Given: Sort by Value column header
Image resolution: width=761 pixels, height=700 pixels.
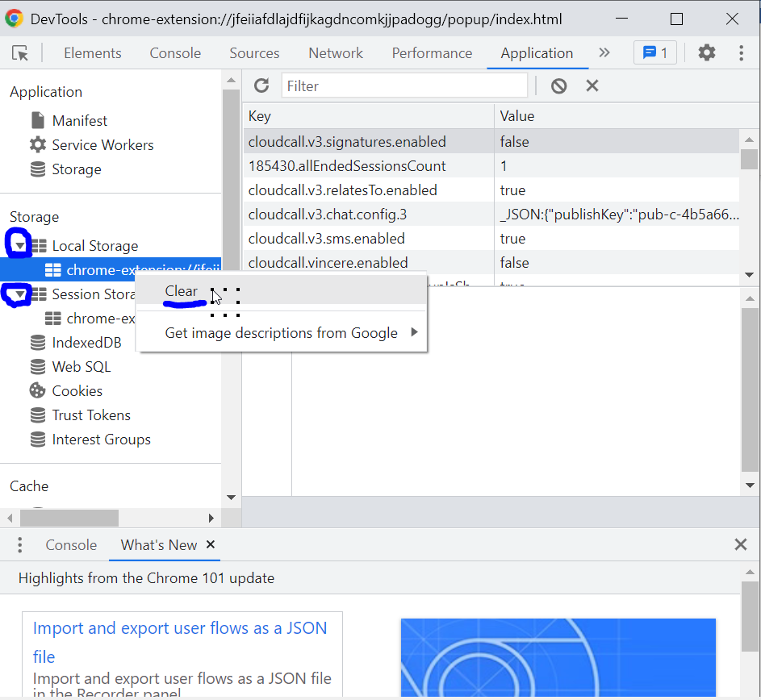Looking at the screenshot, I should tap(627, 116).
